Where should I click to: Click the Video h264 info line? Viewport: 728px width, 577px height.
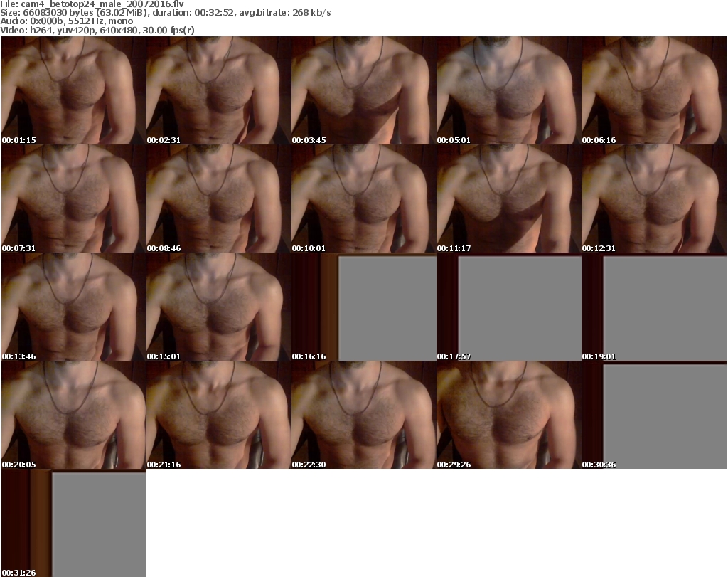coord(97,30)
